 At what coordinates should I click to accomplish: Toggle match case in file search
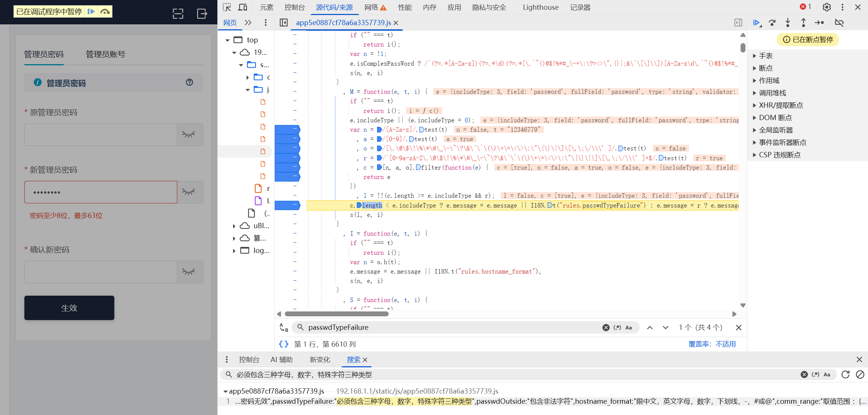pos(629,328)
